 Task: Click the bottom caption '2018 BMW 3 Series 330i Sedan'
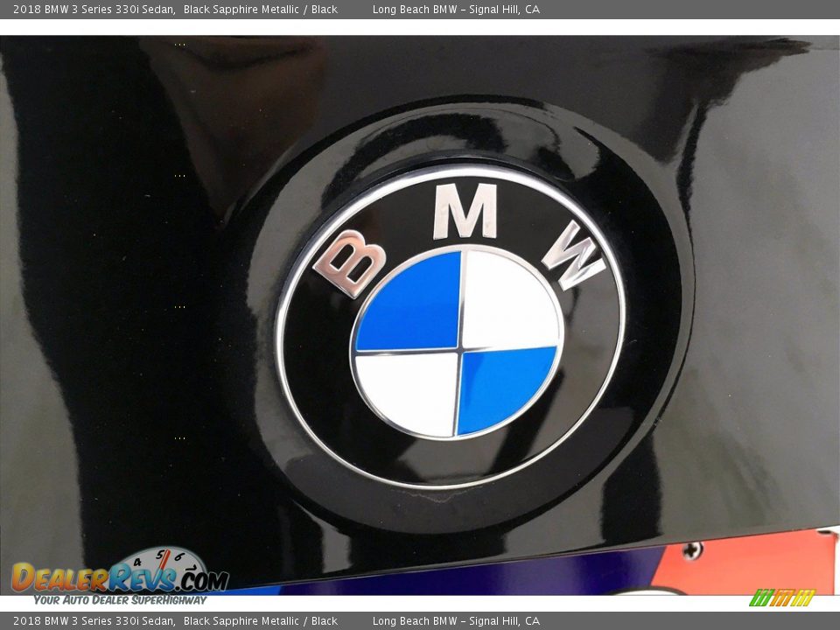94,621
